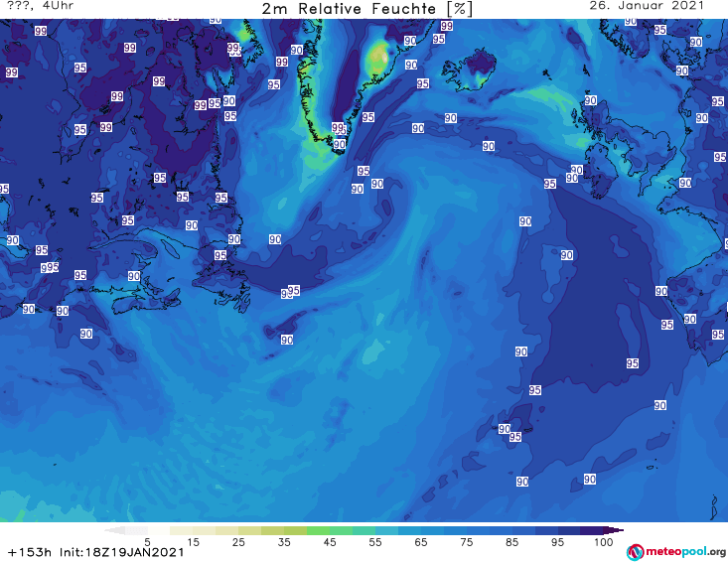The width and height of the screenshot is (728, 562).
Task: Pick the darkest purple arrow end of the color bar
Action: (615, 530)
